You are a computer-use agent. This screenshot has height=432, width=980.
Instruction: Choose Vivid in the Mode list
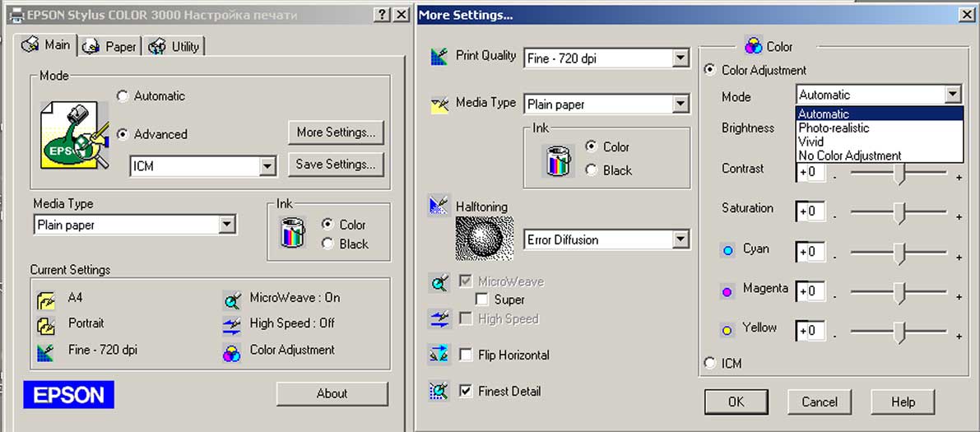coord(880,142)
